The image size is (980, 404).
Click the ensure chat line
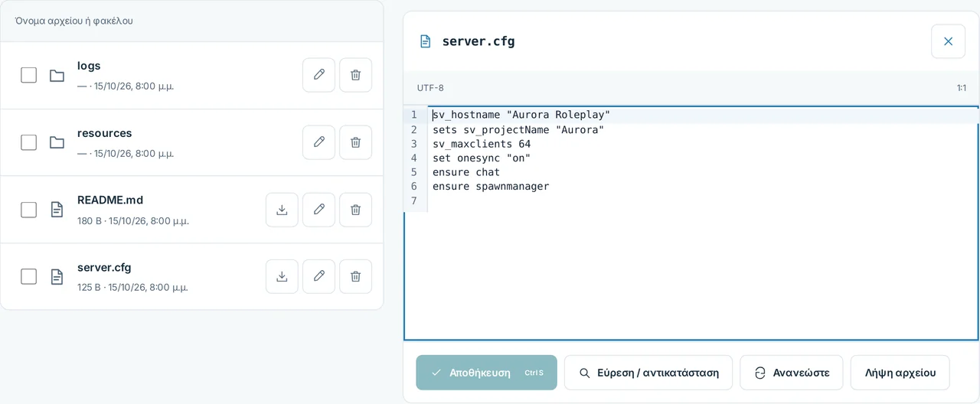(x=466, y=172)
